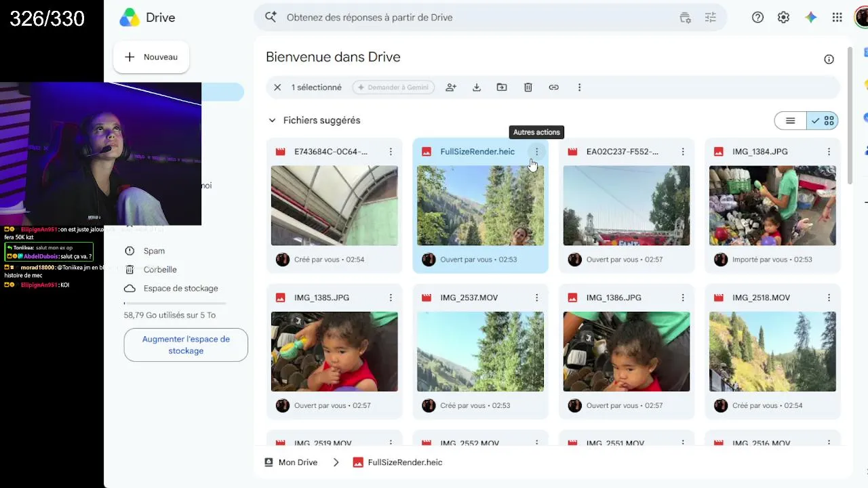Open more actions for IMG_1386.JPG
Viewport: 868px width, 488px height.
683,298
